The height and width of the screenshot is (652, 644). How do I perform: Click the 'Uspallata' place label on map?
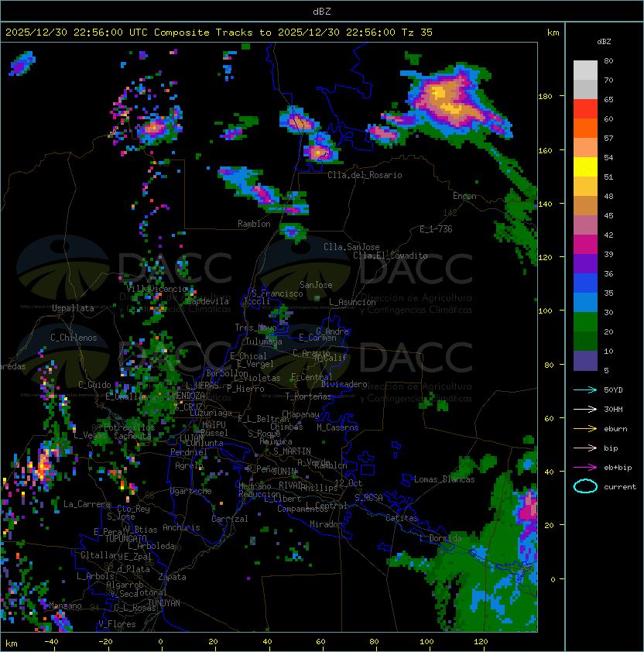point(73,308)
